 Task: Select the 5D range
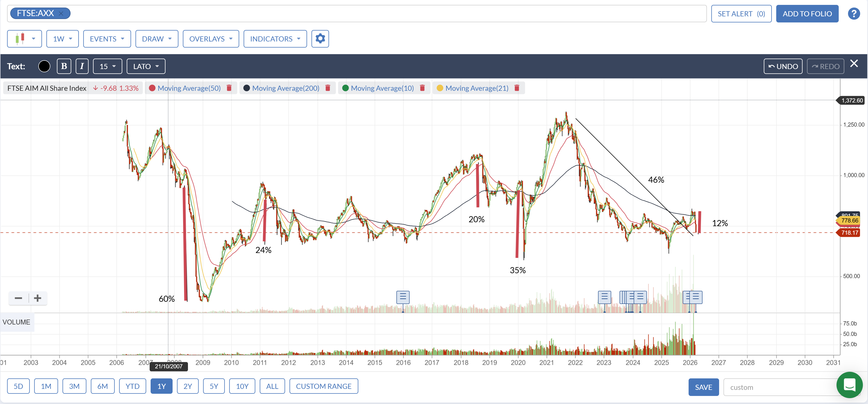[18, 386]
